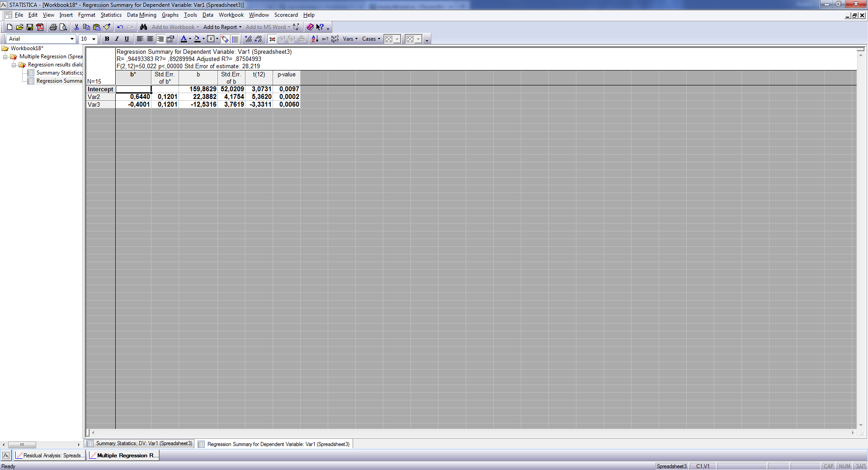Click the Copy icon
868x470 pixels.
pyautogui.click(x=86, y=27)
